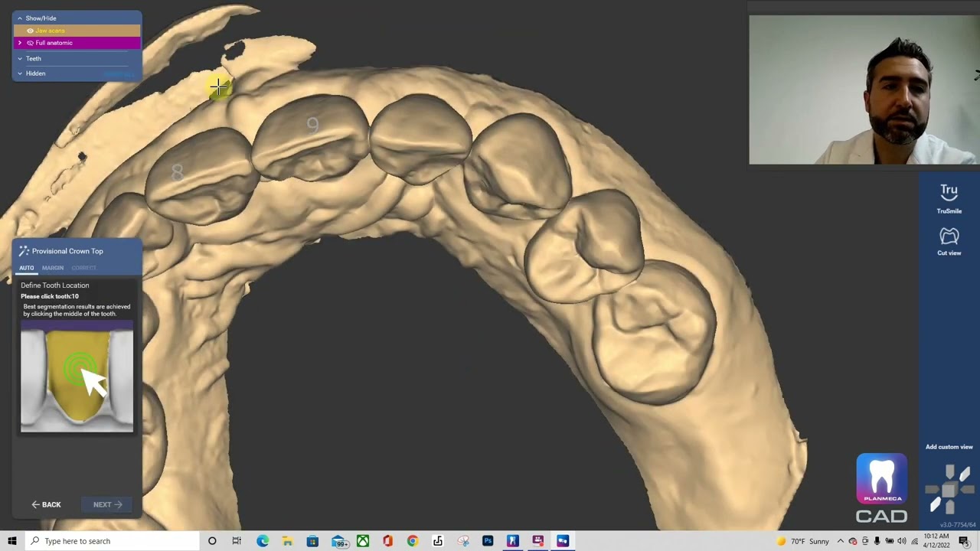Click the 'Define Tooth Location' heading

pyautogui.click(x=55, y=285)
